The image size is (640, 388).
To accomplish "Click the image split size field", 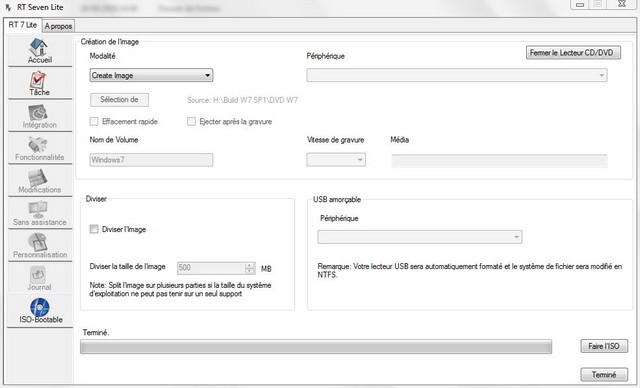I will 211,268.
